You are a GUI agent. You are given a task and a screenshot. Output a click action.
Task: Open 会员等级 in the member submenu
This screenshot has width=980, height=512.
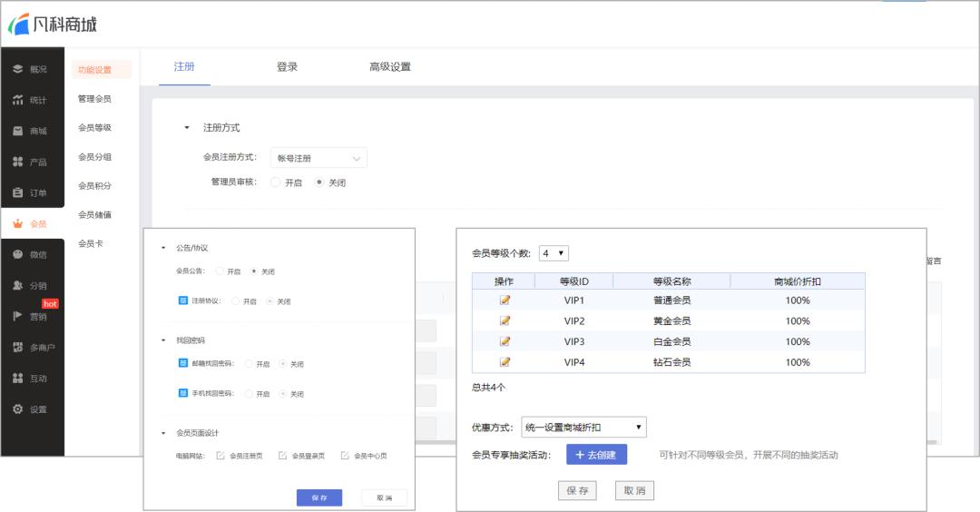pyautogui.click(x=94, y=128)
